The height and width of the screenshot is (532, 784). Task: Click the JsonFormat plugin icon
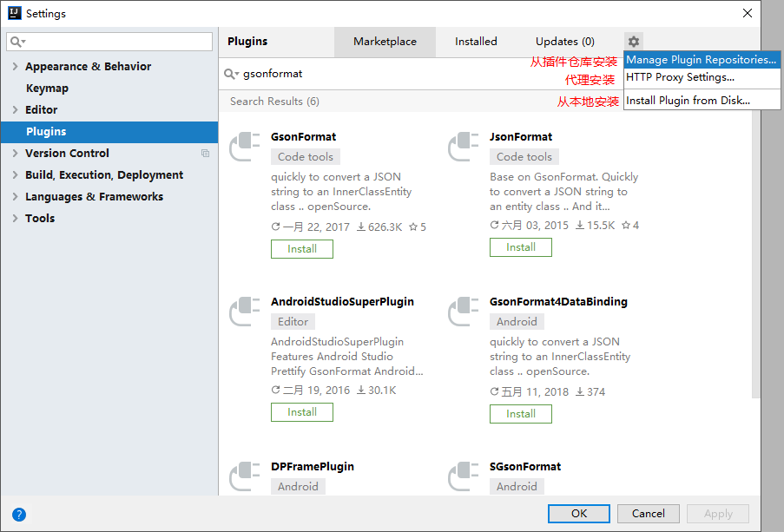[464, 147]
